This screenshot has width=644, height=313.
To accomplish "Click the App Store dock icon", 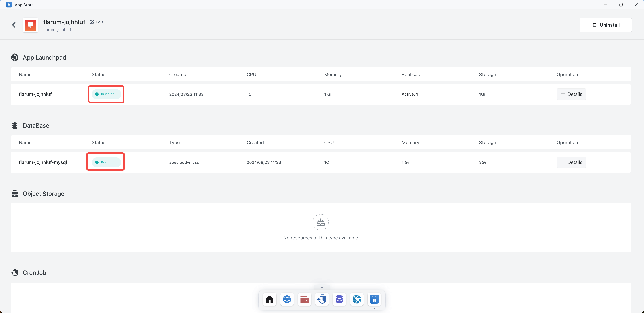I will (374, 299).
